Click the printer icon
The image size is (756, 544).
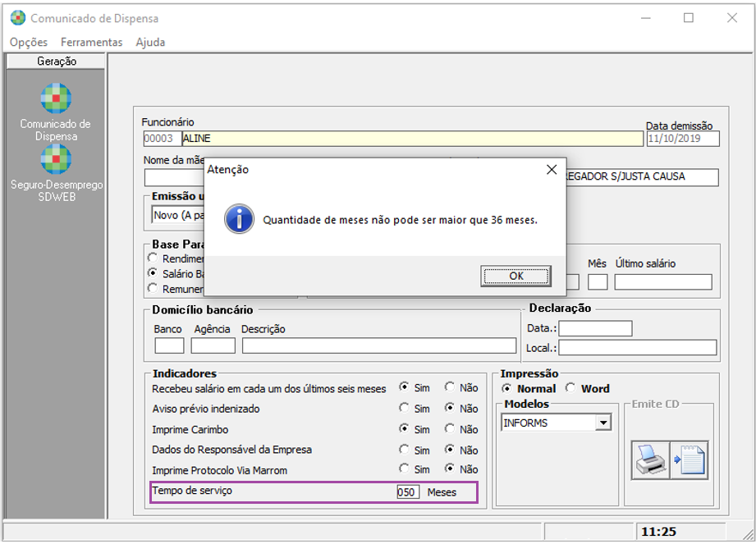pyautogui.click(x=650, y=460)
